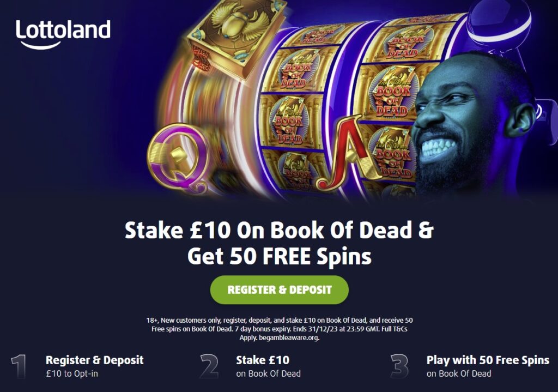Click the Register & Deposit step heading
The height and width of the screenshot is (392, 558).
(x=95, y=360)
